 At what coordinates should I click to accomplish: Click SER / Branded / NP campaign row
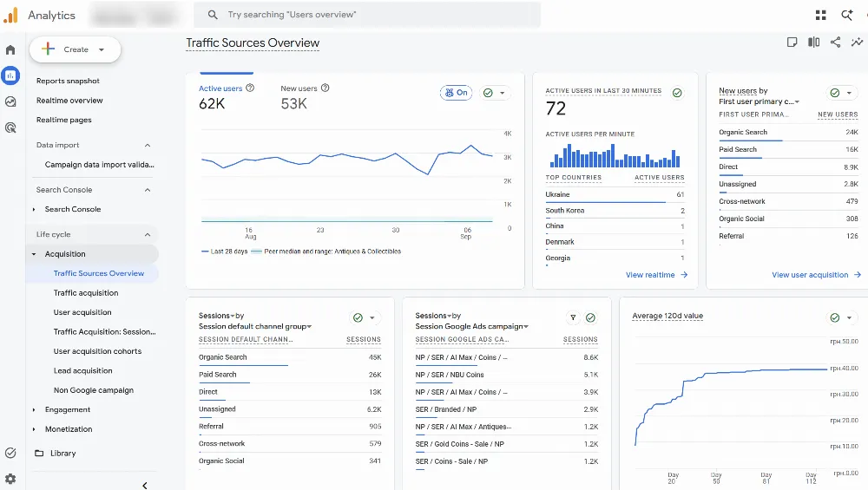tap(507, 410)
